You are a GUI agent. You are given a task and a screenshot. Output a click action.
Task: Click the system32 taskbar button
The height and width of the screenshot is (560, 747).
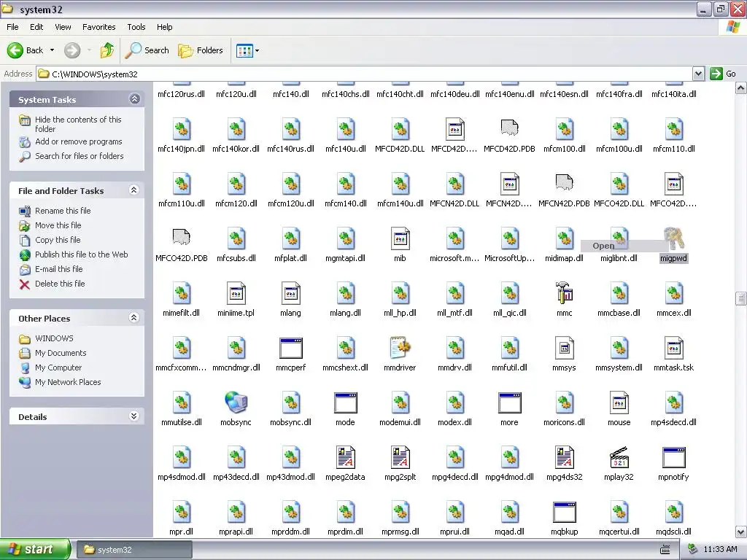(x=134, y=550)
